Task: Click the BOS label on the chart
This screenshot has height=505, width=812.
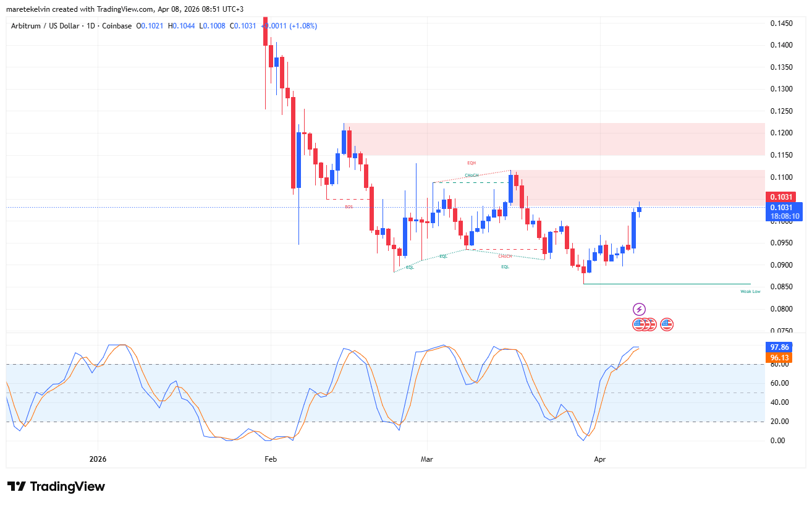Action: click(349, 207)
